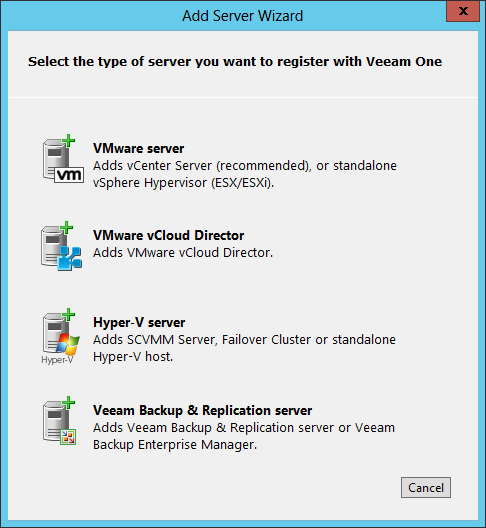Viewport: 486px width, 528px height.
Task: Click the VMware server icon with vm badge
Action: [63, 159]
